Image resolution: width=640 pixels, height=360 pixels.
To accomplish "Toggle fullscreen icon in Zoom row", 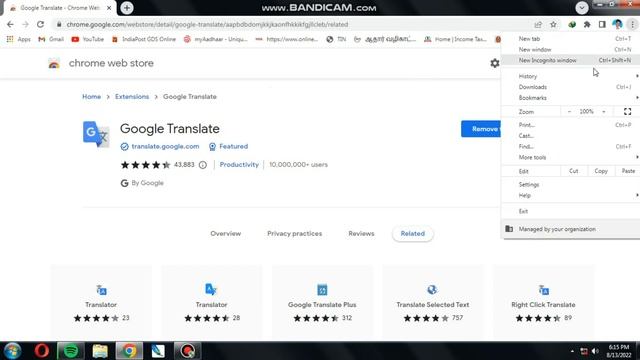I will [627, 111].
